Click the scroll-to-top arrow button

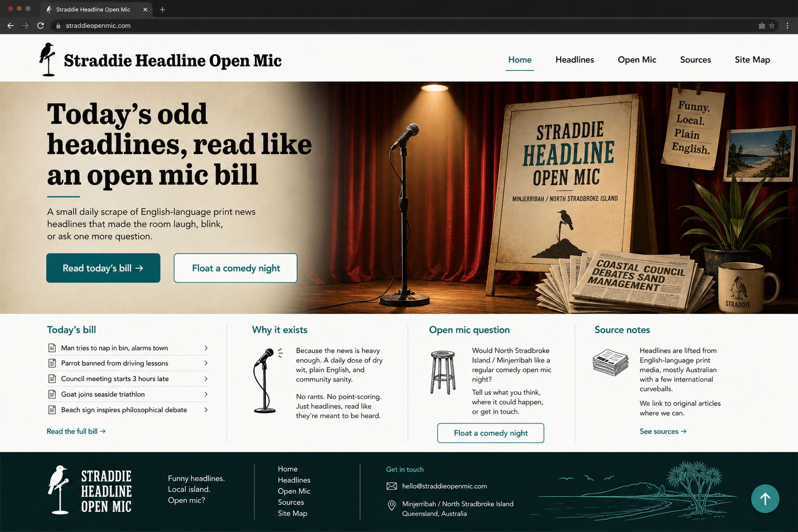[765, 499]
